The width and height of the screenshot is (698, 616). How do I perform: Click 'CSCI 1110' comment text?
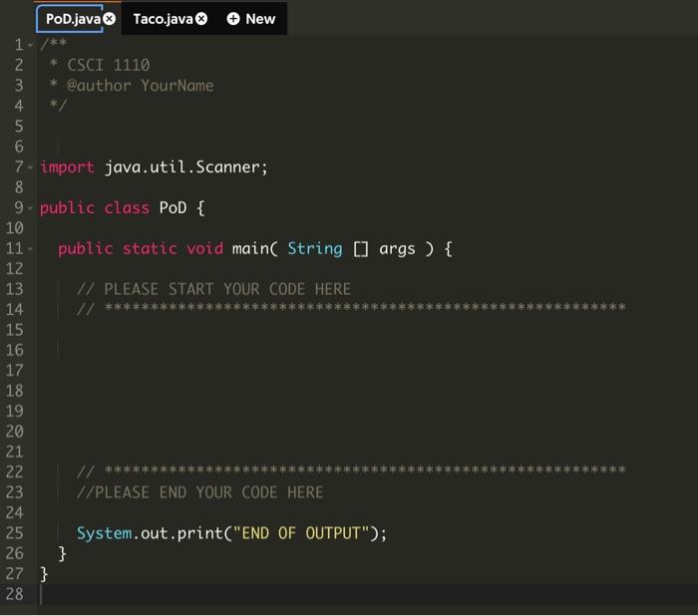(109, 66)
